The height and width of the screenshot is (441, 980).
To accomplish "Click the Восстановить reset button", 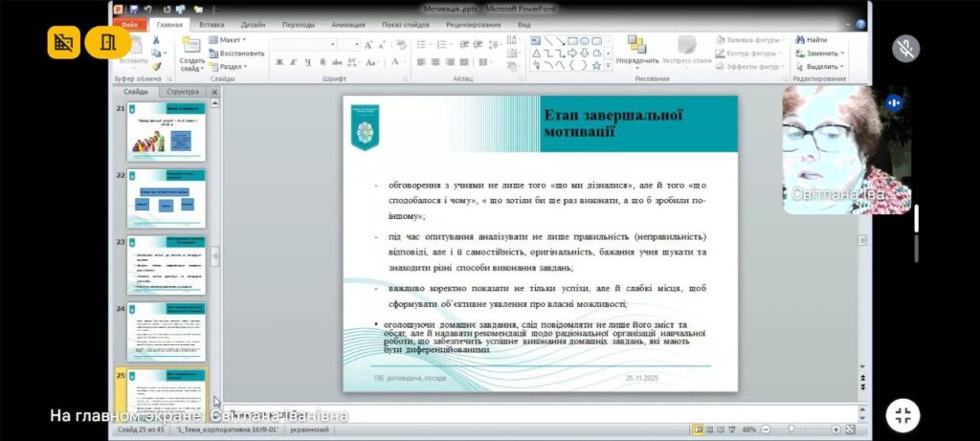I will (x=236, y=54).
